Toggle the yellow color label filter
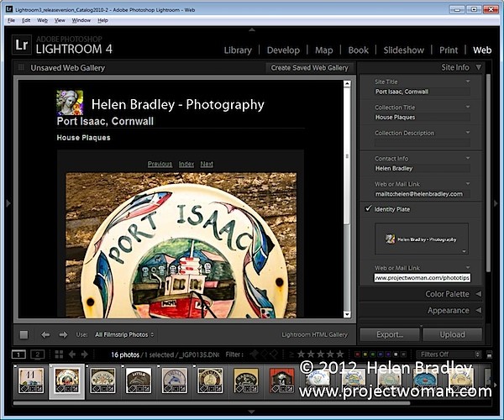 click(x=365, y=354)
